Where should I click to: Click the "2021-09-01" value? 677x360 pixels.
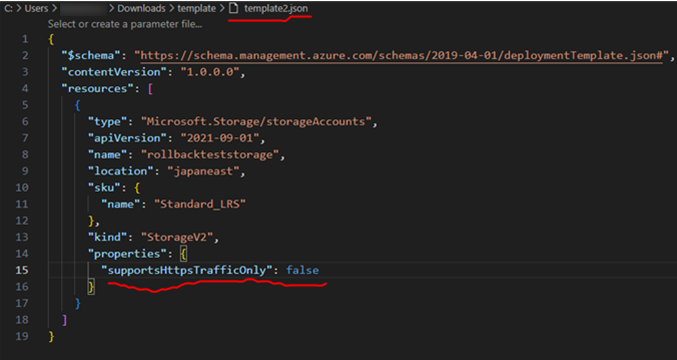pyautogui.click(x=220, y=138)
